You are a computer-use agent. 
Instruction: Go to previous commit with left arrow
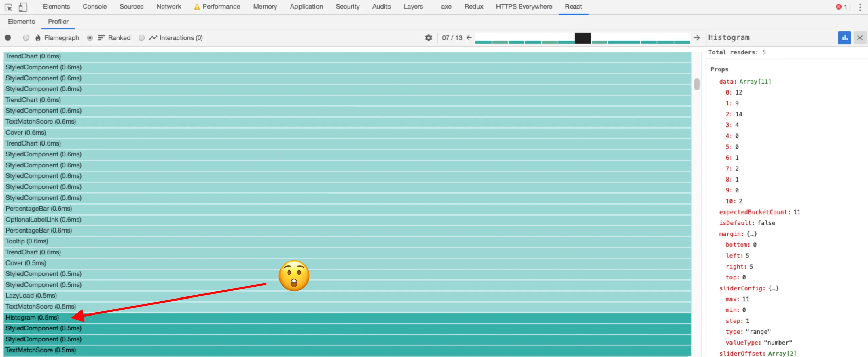[x=469, y=38]
